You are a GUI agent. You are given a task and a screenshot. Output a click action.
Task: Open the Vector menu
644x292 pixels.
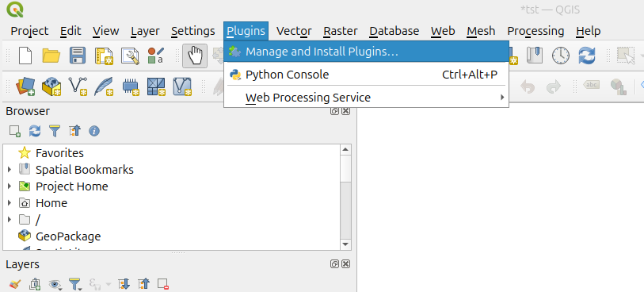click(294, 31)
